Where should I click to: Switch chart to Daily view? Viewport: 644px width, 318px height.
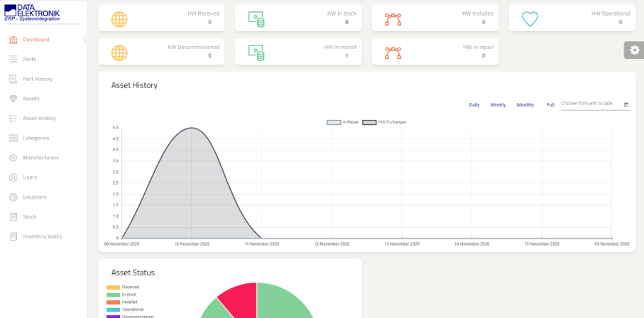tap(474, 105)
